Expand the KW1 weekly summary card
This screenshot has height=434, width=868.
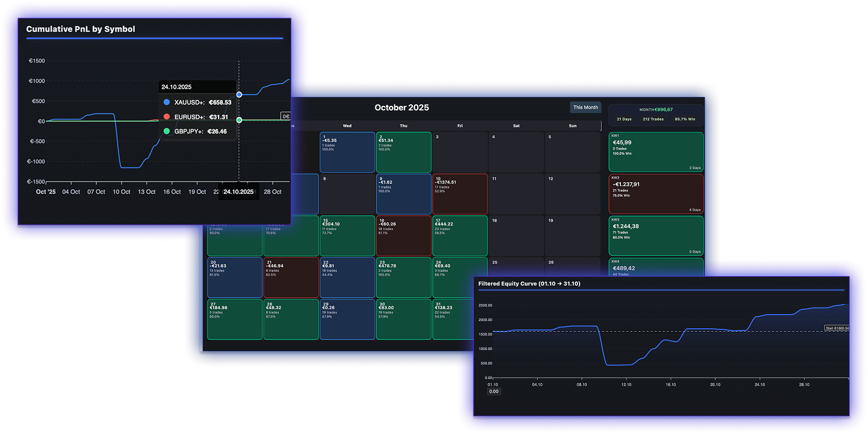656,151
